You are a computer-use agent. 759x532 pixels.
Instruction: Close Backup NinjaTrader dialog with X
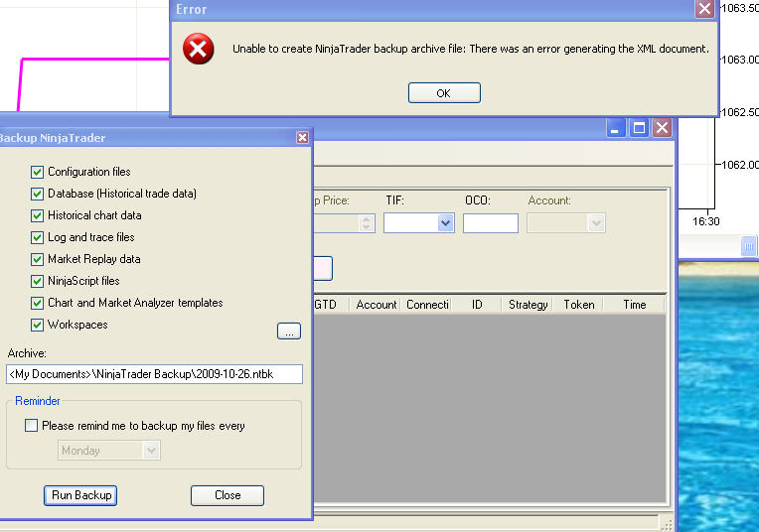303,138
